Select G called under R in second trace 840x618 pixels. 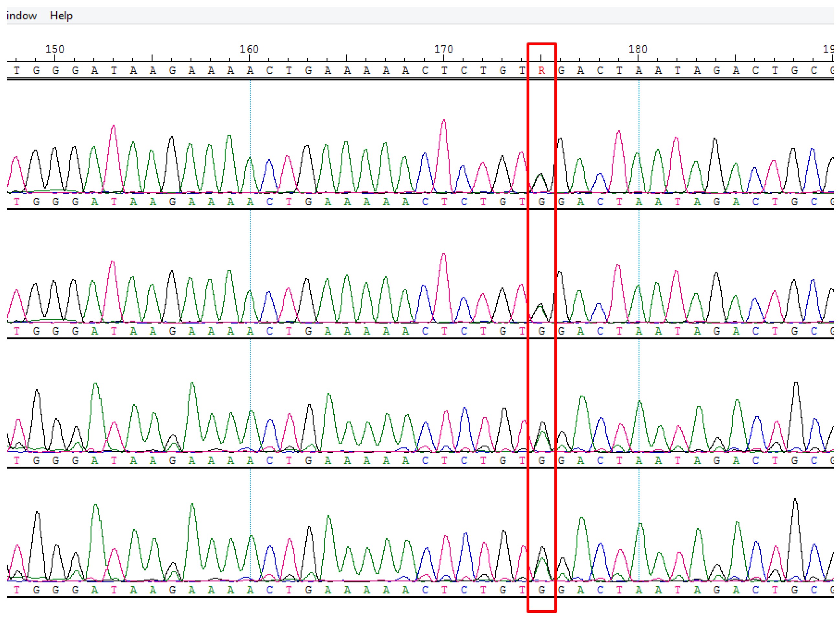click(x=541, y=331)
